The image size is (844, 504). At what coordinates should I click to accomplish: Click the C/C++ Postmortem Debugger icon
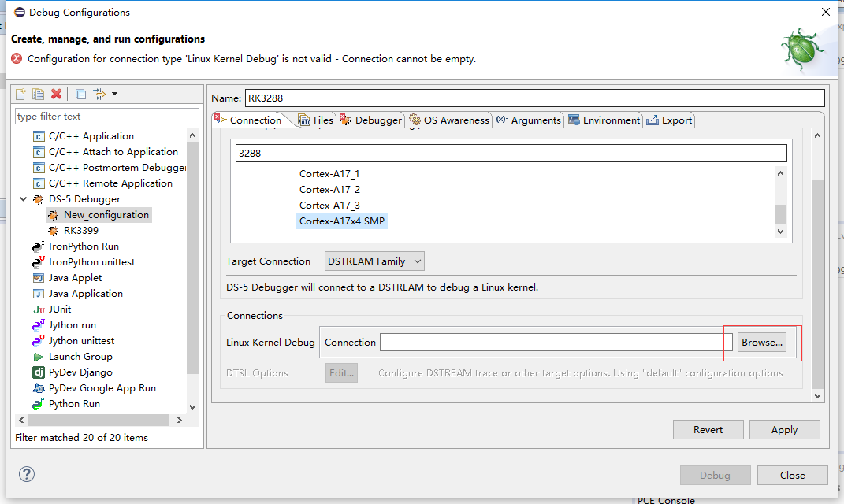pyautogui.click(x=38, y=168)
